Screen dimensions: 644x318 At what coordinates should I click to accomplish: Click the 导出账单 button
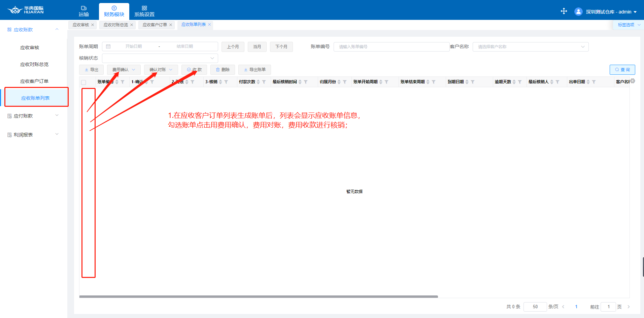pyautogui.click(x=255, y=70)
